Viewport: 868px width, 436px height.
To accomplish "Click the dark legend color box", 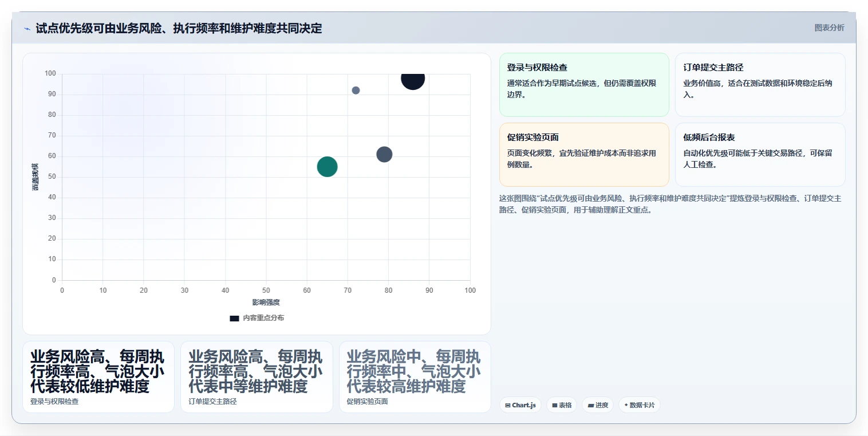I will [234, 318].
